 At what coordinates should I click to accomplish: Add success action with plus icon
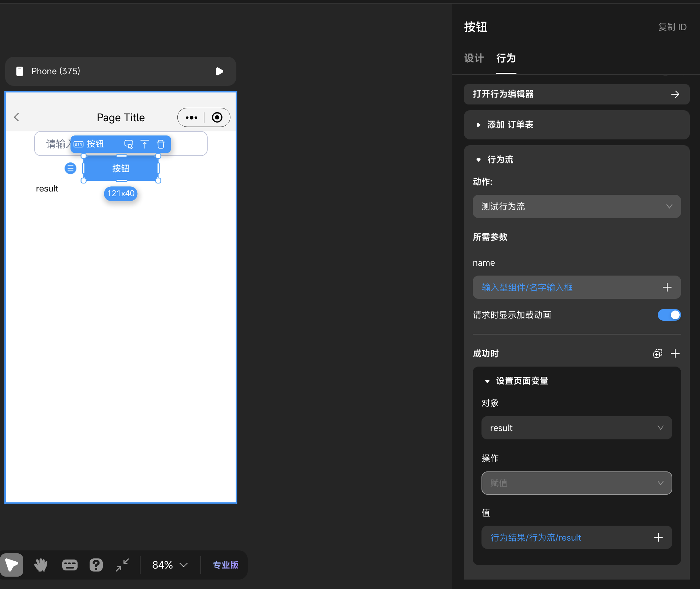(675, 353)
